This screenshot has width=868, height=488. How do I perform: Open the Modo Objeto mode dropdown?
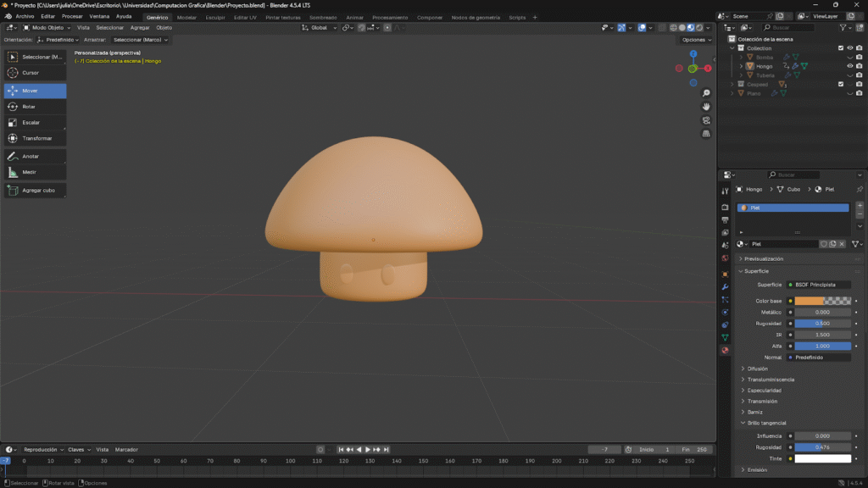(47, 28)
